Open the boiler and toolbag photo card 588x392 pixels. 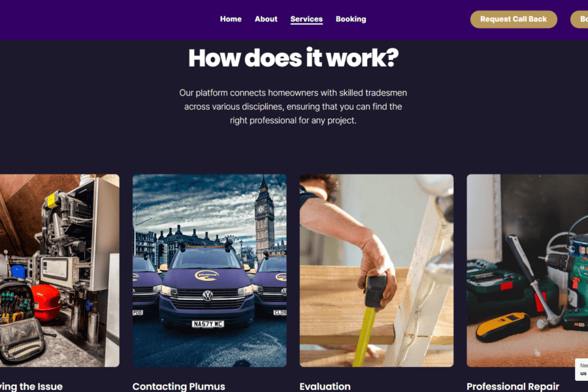[x=59, y=270]
